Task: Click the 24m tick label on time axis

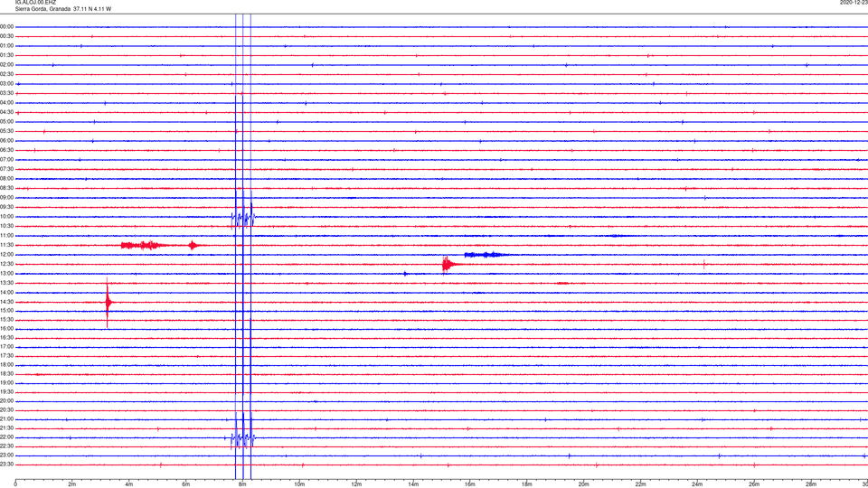Action: coord(697,484)
